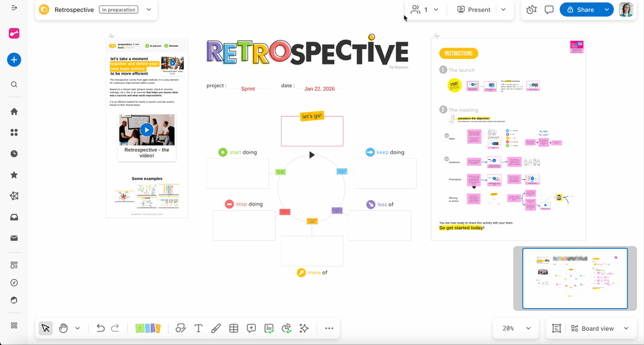
Task: Click the participants people icon
Action: (x=416, y=9)
